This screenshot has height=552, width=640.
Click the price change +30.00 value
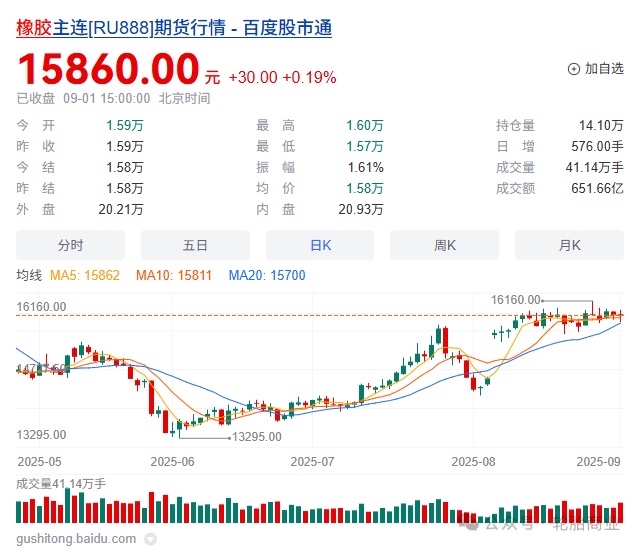253,77
